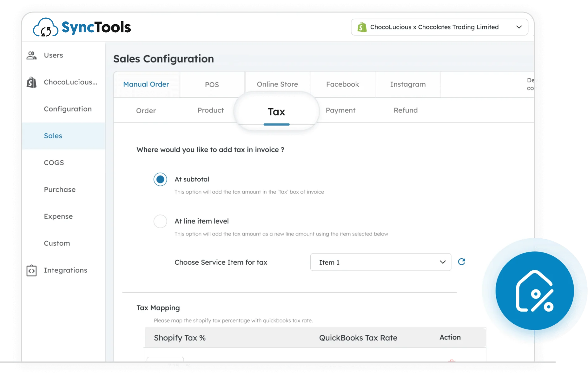Open Configuration in the sidebar
Viewport: 588px width, 375px height.
click(68, 109)
